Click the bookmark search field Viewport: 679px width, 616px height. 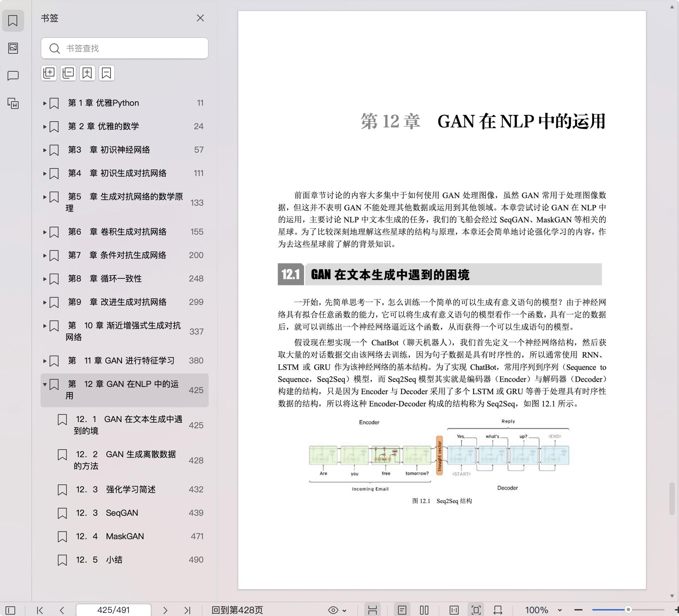125,48
